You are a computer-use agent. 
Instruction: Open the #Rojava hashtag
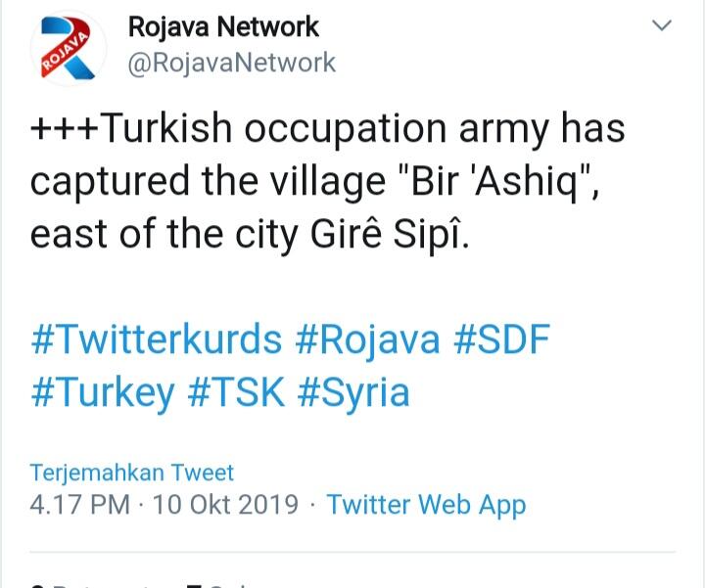coord(366,339)
